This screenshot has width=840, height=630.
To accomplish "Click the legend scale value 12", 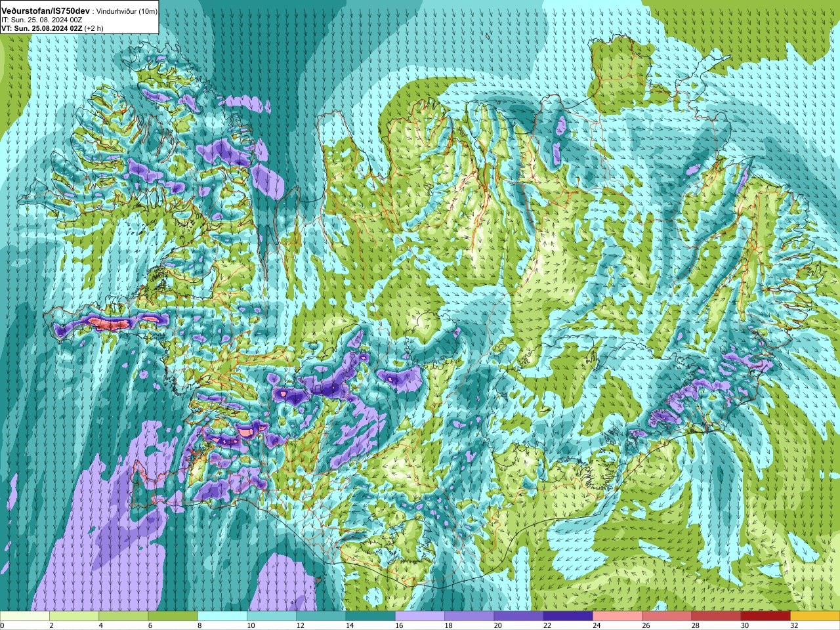I will point(301,625).
